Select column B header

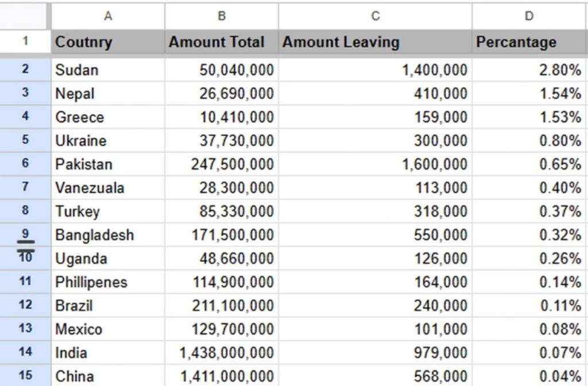tap(222, 15)
